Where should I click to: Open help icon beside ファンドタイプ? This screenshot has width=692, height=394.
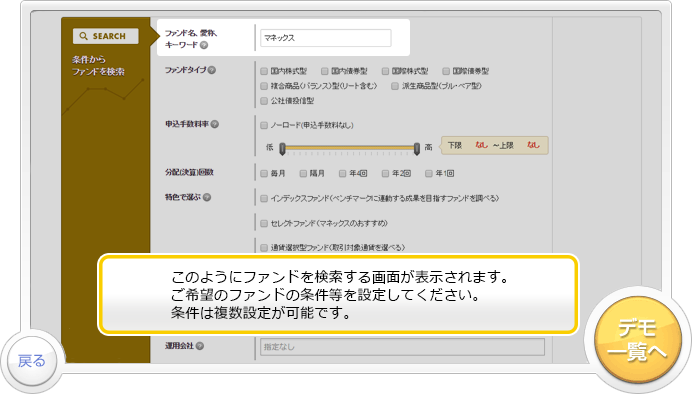point(212,70)
